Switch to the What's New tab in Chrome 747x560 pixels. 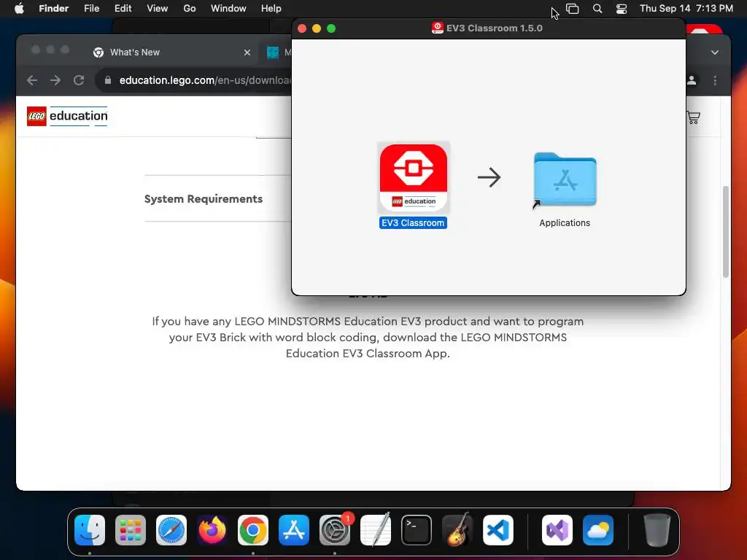coord(172,52)
